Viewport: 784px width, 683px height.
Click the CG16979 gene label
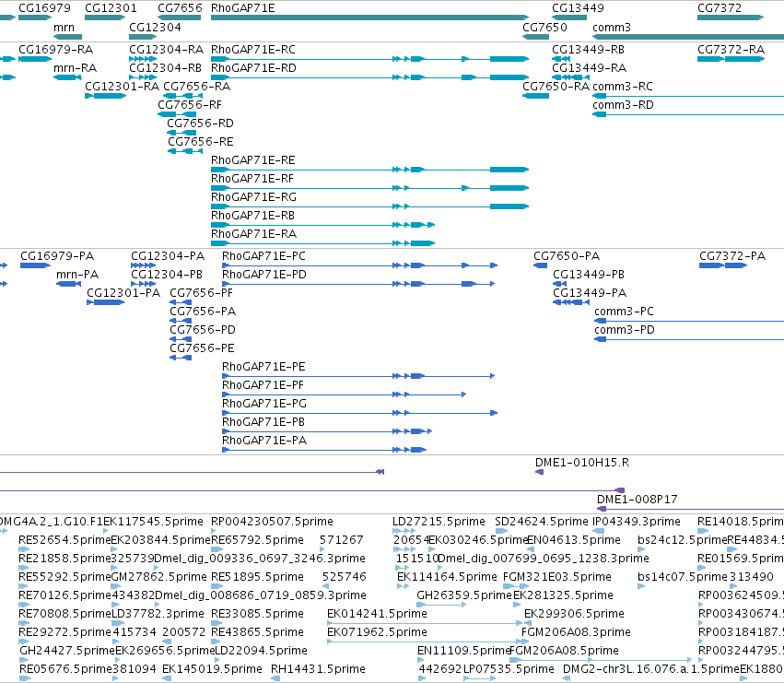44,8
